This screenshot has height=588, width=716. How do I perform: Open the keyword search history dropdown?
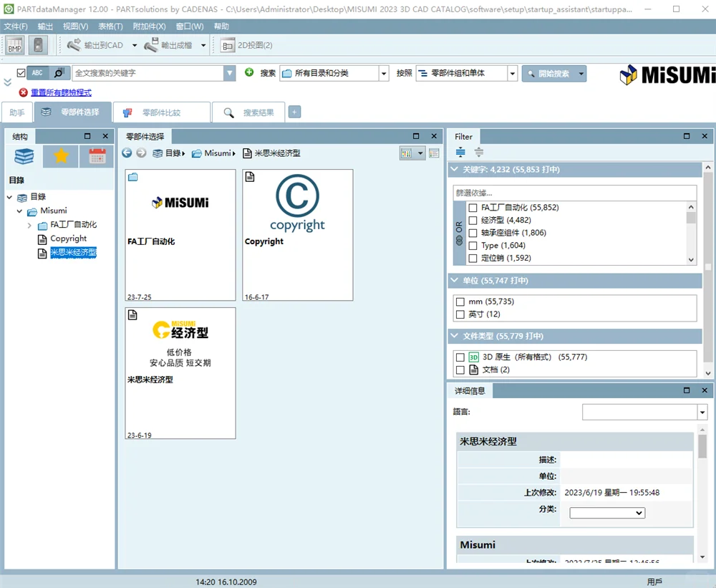(x=230, y=73)
